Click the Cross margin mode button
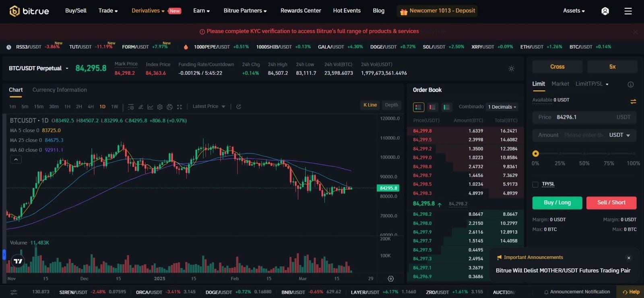Screen dimensions: 644x298 tap(557, 67)
